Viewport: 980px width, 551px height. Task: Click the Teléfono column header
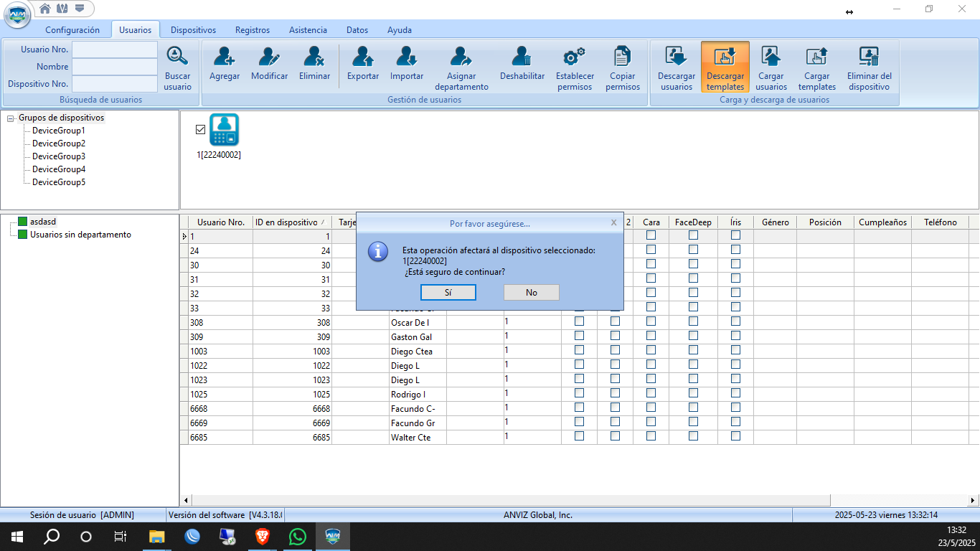point(941,222)
